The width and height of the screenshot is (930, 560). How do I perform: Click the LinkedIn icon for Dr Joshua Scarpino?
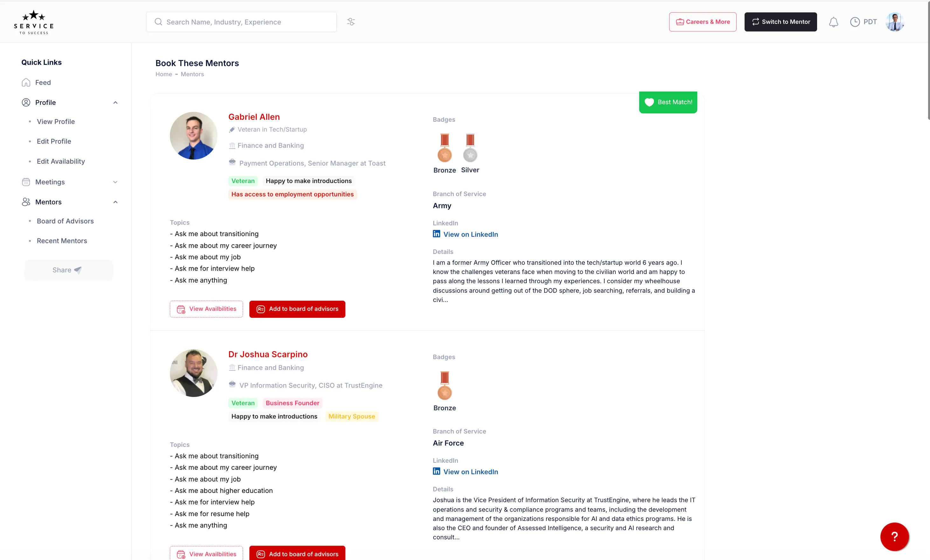pyautogui.click(x=436, y=471)
